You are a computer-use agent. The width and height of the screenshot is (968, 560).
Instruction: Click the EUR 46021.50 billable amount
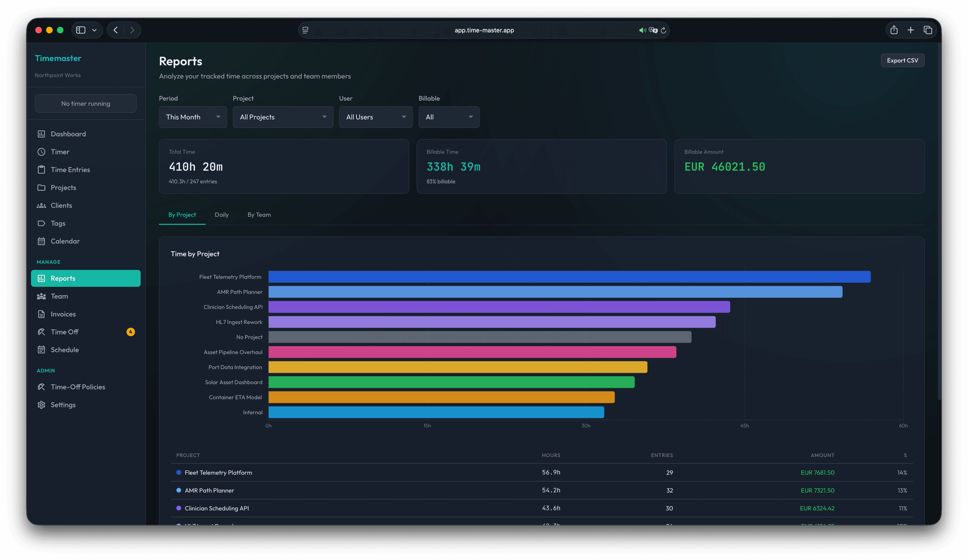coord(724,167)
